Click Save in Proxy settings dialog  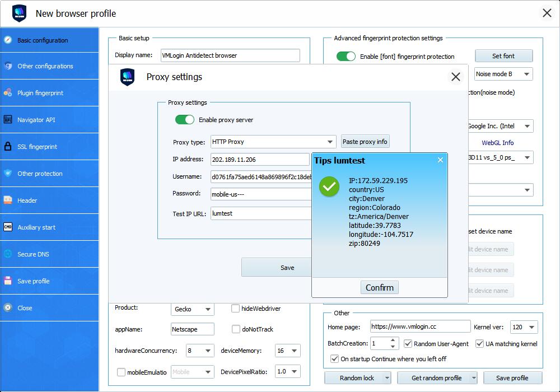click(277, 268)
